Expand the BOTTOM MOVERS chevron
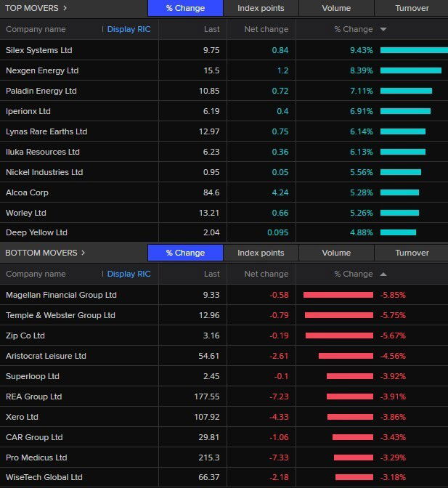Screen dimensions: 448x488 [x=83, y=253]
